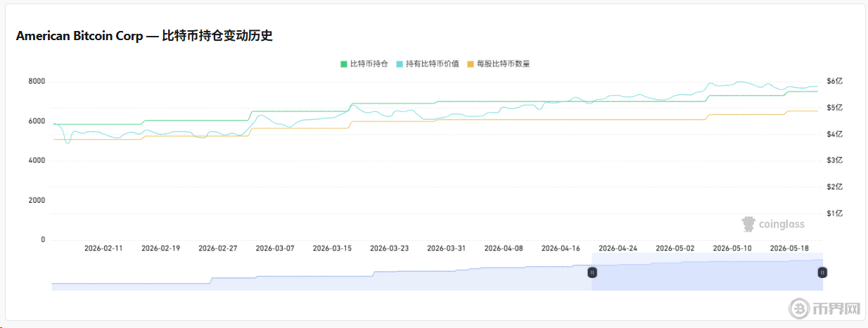868x328 pixels.
Task: Click the 2026-04-16 date axis label
Action: pyautogui.click(x=561, y=248)
